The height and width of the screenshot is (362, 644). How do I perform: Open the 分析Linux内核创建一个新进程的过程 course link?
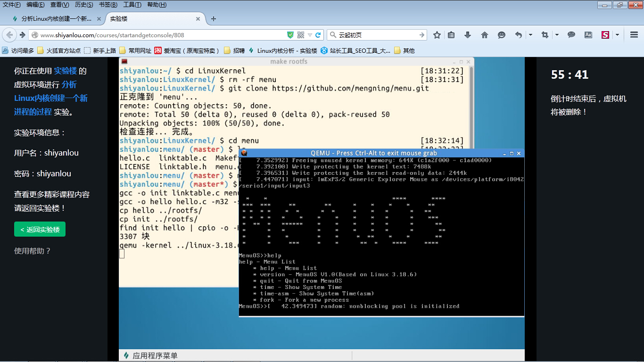[x=51, y=98]
